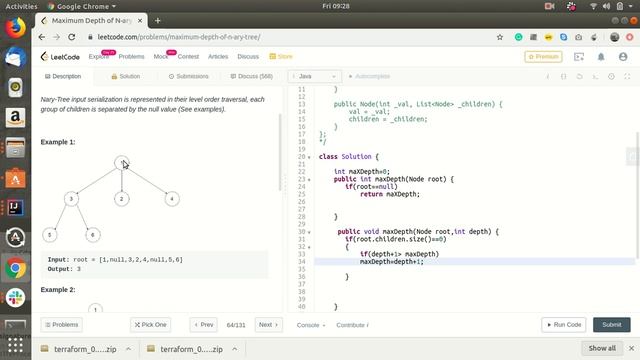Switch to the Description tab
The width and height of the screenshot is (640, 360).
(x=63, y=76)
